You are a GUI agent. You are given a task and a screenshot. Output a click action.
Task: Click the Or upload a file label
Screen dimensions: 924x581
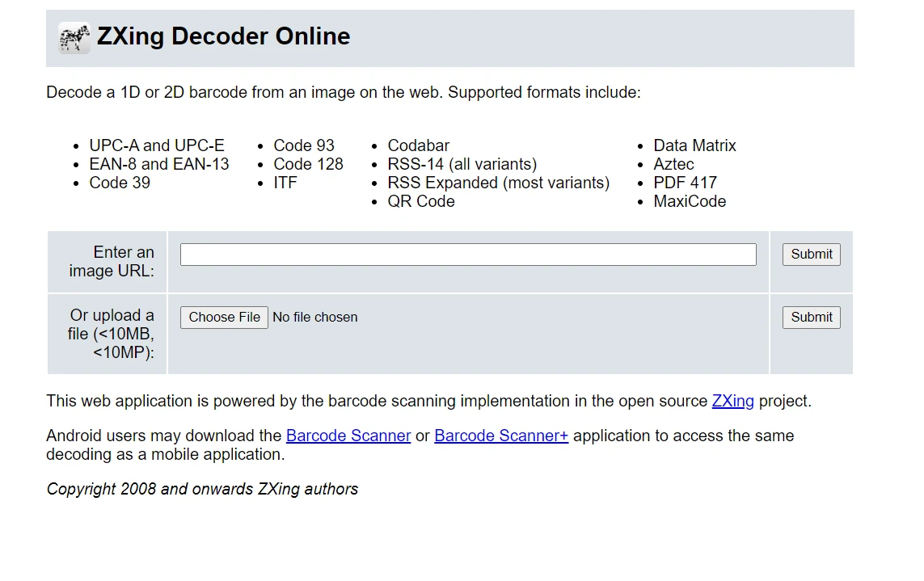tap(112, 334)
